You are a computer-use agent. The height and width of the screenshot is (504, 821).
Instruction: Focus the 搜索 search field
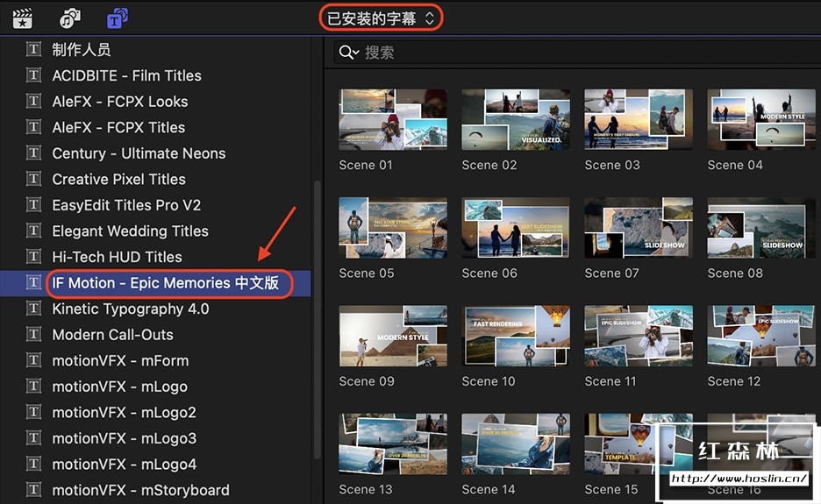[576, 53]
